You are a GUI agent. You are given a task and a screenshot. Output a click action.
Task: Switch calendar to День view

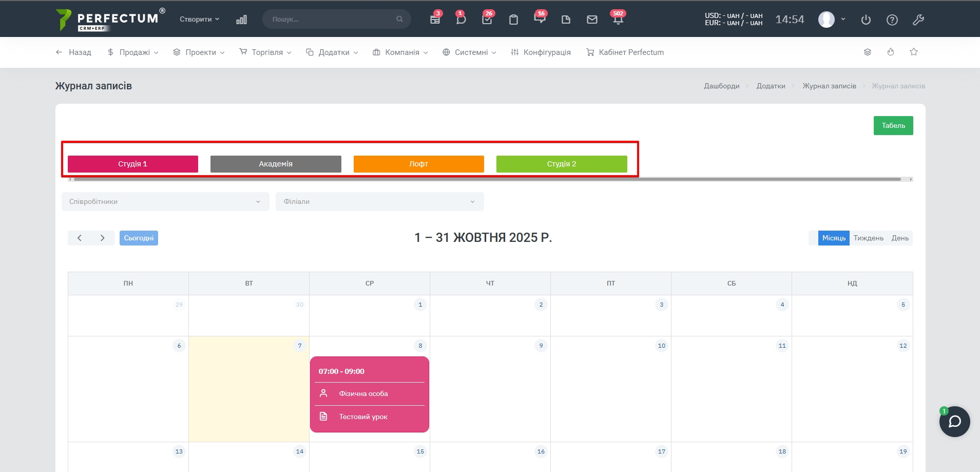pos(900,238)
